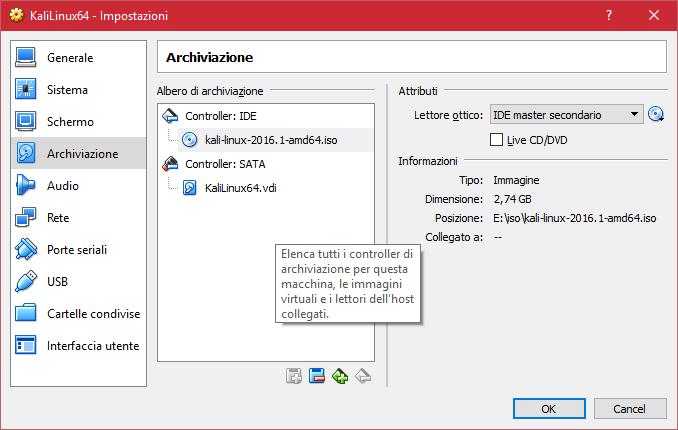This screenshot has height=430, width=678.
Task: Select Controller: SATA in storage tree
Action: click(225, 164)
